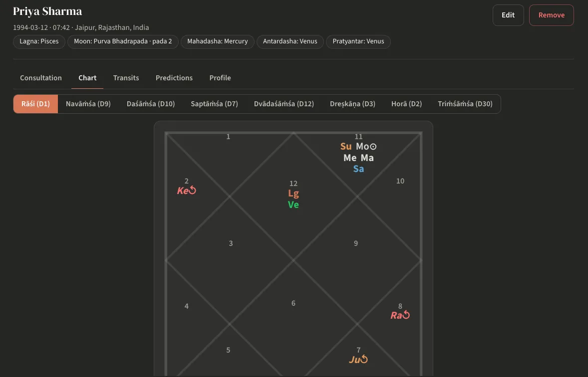Select the Rāśi (D1) chart
The image size is (588, 377).
coord(35,104)
